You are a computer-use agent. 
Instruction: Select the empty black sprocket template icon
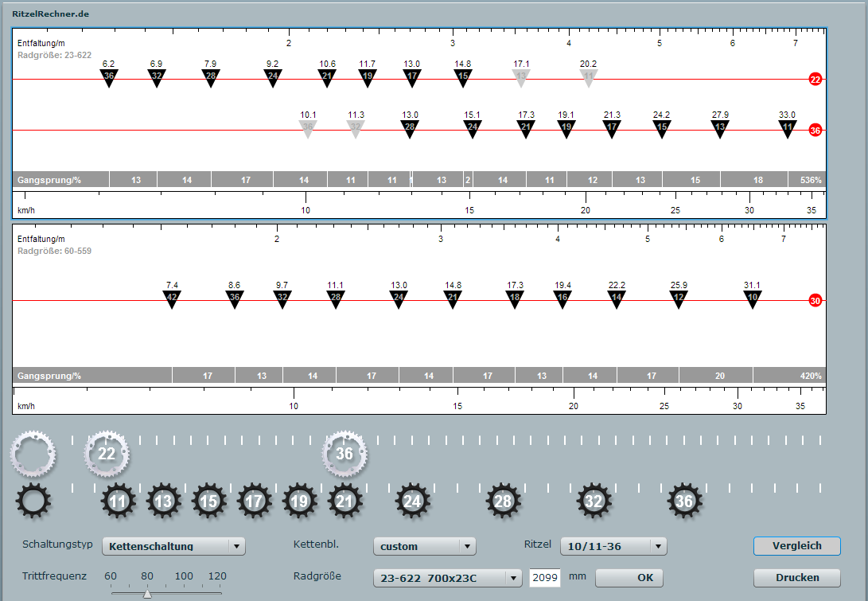click(33, 501)
